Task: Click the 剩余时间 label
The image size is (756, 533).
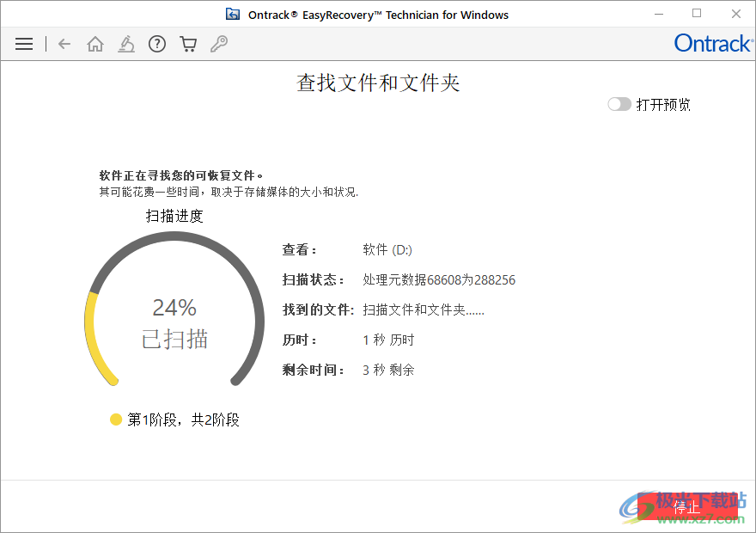Action: [x=313, y=370]
